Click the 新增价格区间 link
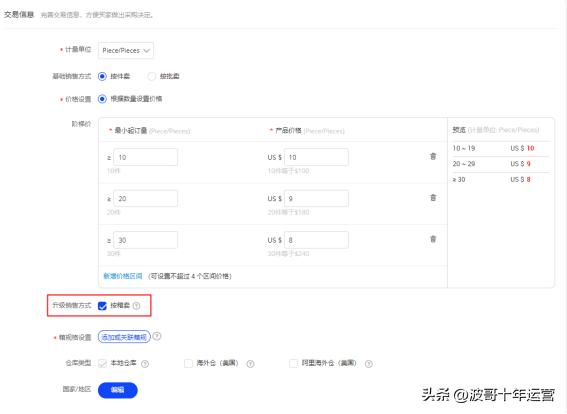The height and width of the screenshot is (414, 567). click(123, 276)
